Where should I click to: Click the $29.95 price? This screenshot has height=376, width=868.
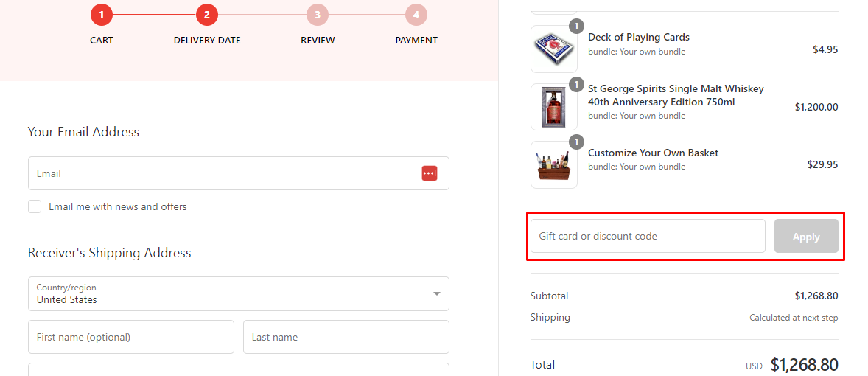(822, 164)
